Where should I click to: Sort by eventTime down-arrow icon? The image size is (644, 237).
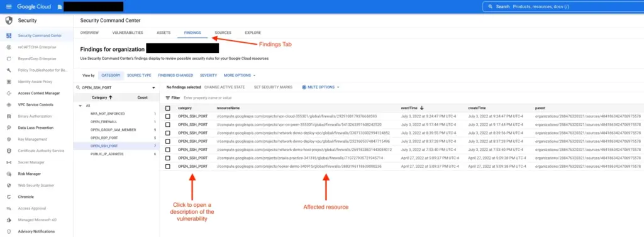(x=421, y=108)
